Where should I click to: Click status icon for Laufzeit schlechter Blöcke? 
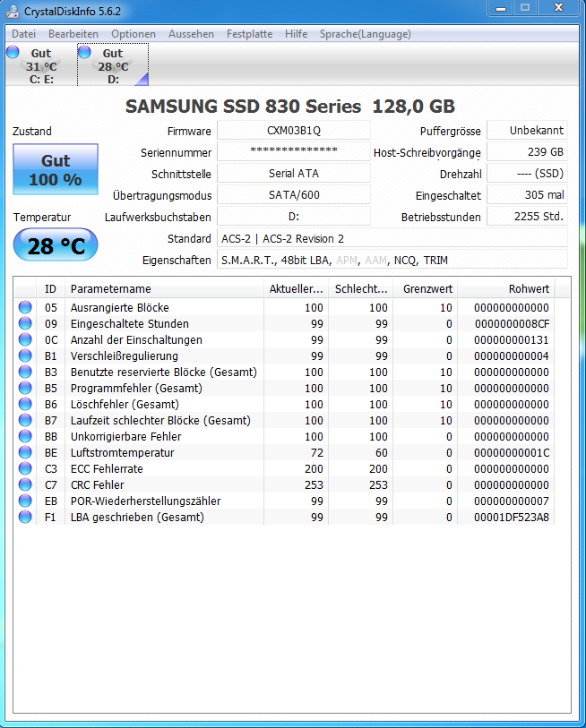pyautogui.click(x=25, y=420)
